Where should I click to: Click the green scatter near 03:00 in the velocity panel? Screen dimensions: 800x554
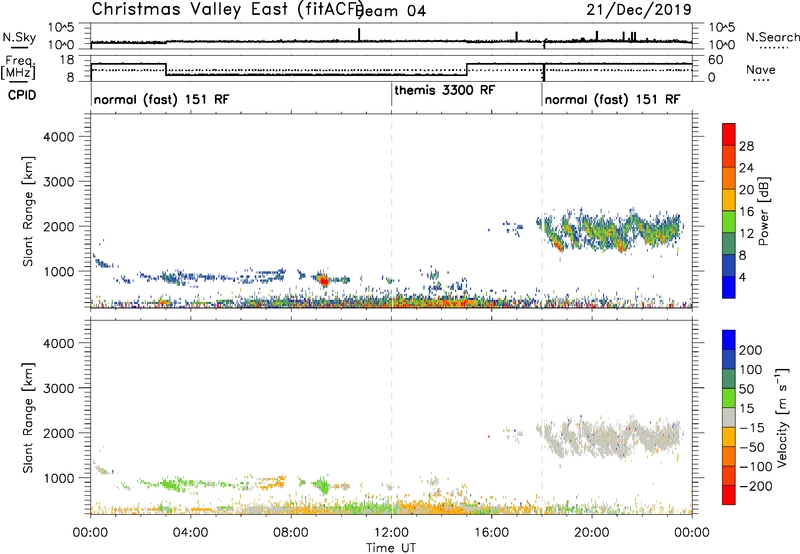[x=171, y=483]
